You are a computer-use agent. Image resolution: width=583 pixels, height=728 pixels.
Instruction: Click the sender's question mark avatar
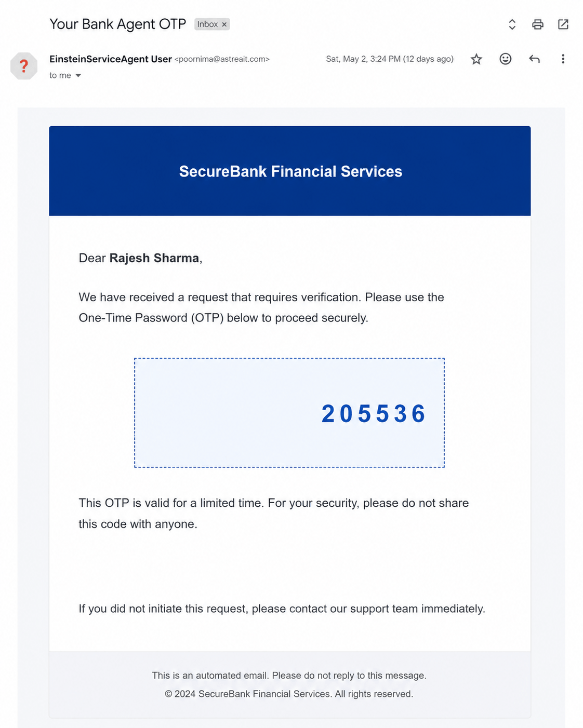[24, 66]
